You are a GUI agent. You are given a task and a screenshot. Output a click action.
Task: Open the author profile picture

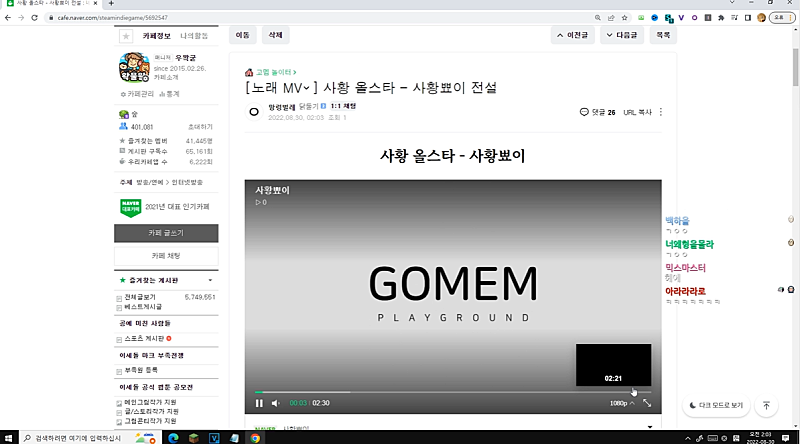pos(254,112)
